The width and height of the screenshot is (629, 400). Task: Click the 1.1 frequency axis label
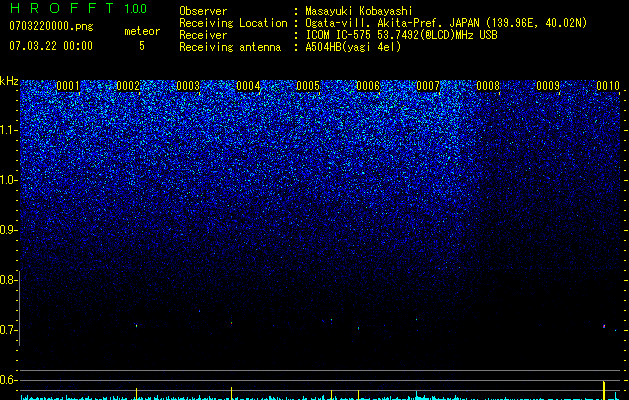pyautogui.click(x=9, y=130)
